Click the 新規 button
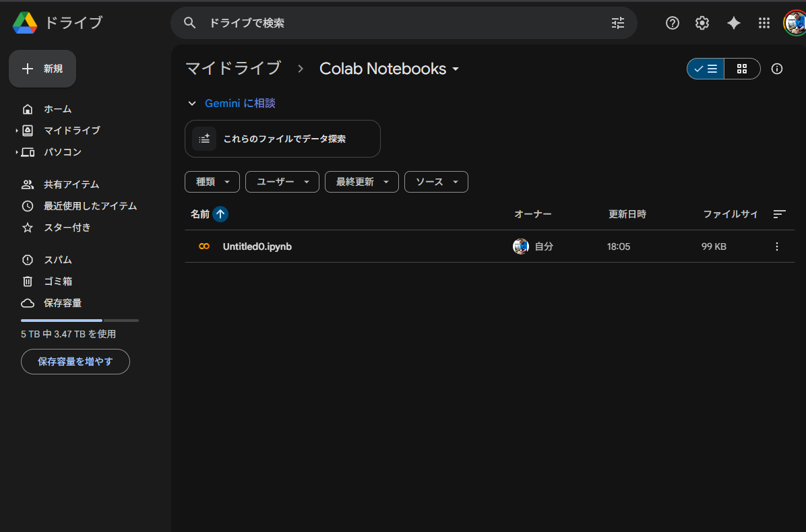The width and height of the screenshot is (806, 532). coord(42,69)
